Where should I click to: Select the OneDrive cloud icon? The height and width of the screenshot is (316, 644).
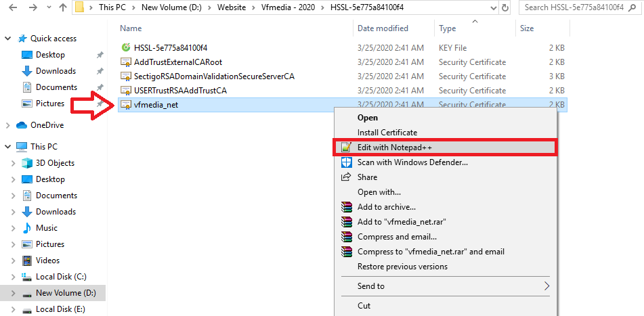pyautogui.click(x=22, y=125)
